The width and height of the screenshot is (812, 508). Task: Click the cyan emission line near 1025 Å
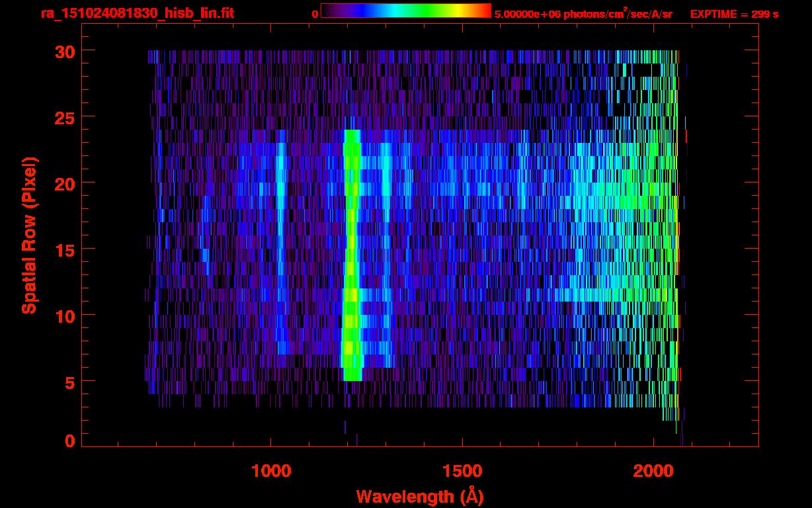280,241
